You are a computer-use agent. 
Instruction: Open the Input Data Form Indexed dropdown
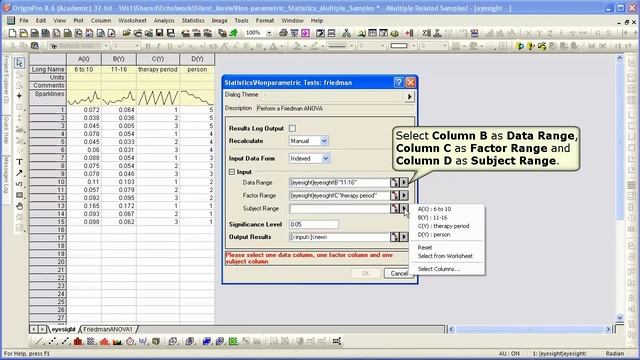point(325,158)
